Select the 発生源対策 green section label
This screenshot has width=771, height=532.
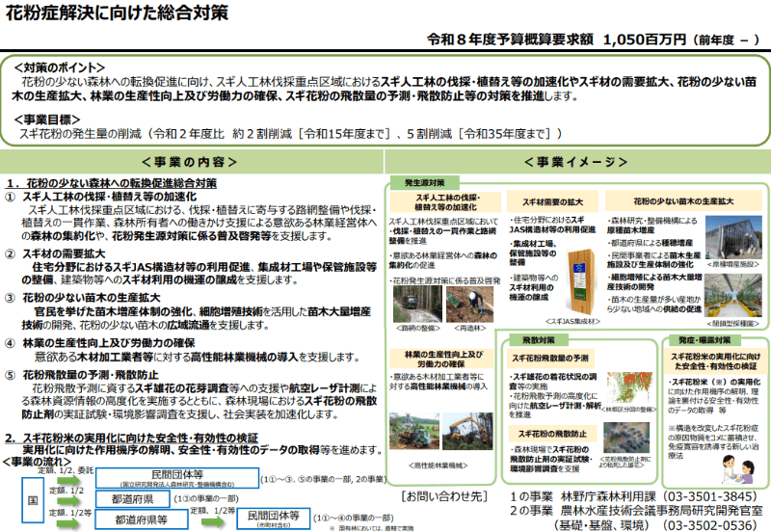pyautogui.click(x=424, y=181)
